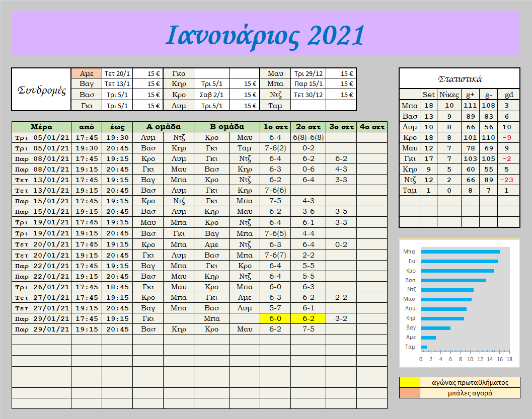Viewport: 532px width, 419px height.
Task: Select the orange "Αμε" subscription cell
Action: (x=87, y=73)
